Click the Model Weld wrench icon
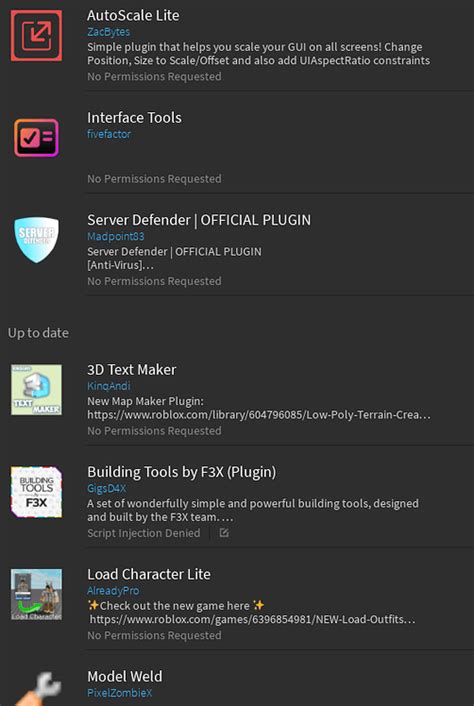 coord(39,688)
